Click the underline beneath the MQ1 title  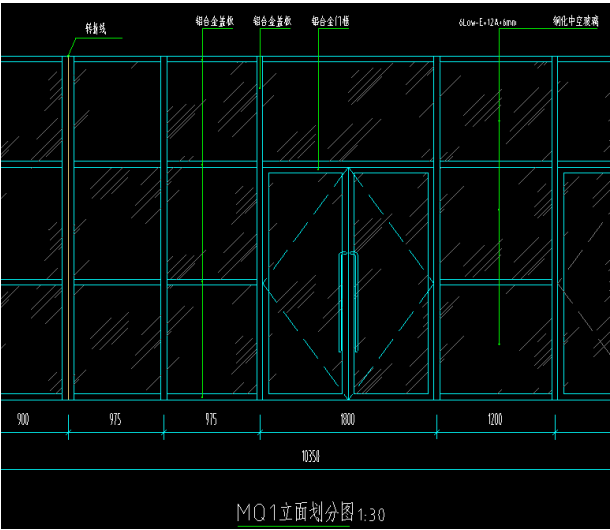pos(295,526)
